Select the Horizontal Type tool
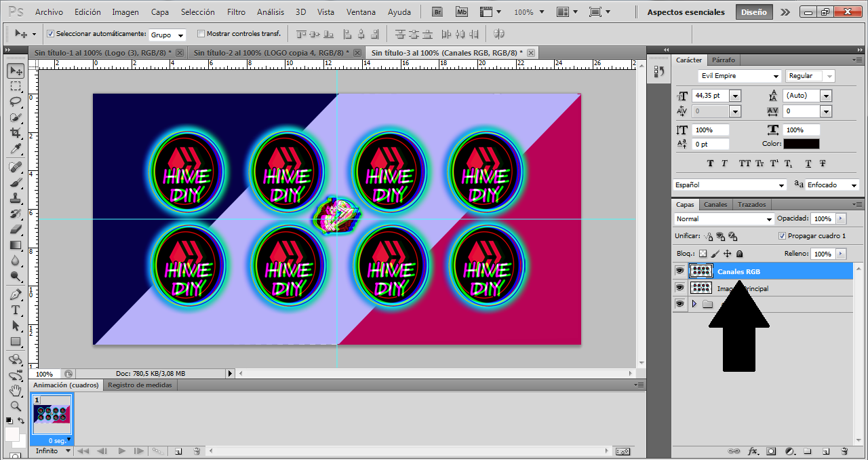The image size is (868, 460). 16,311
